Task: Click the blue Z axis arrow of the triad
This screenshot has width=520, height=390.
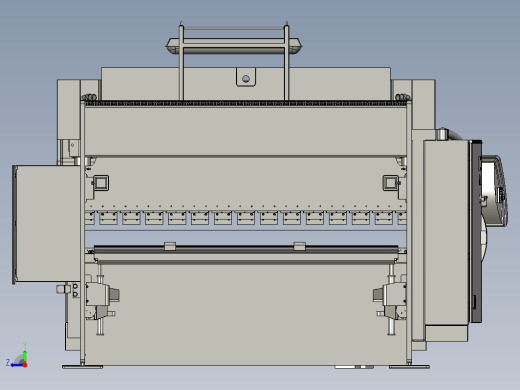Action: (16, 365)
